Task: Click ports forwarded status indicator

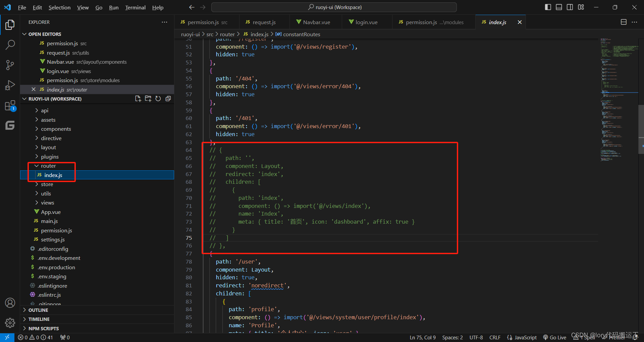Action: pos(65,337)
